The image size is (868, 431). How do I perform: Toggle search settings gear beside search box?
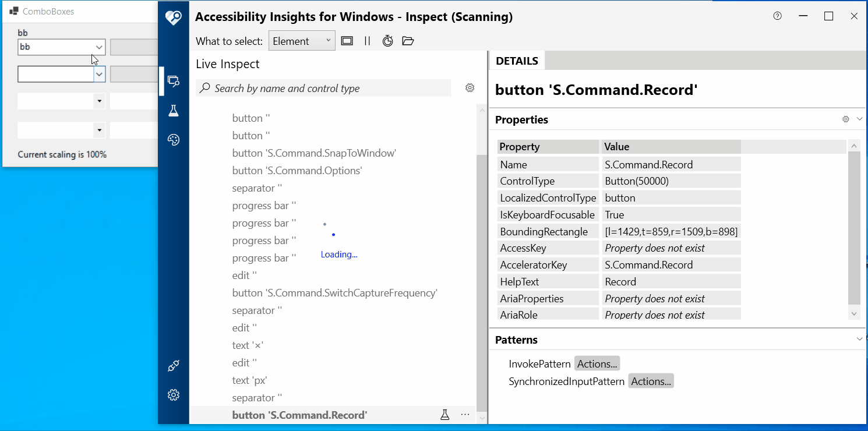point(470,87)
